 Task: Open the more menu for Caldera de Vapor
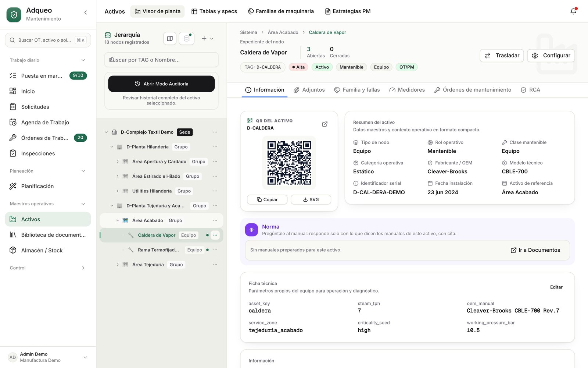point(215,235)
